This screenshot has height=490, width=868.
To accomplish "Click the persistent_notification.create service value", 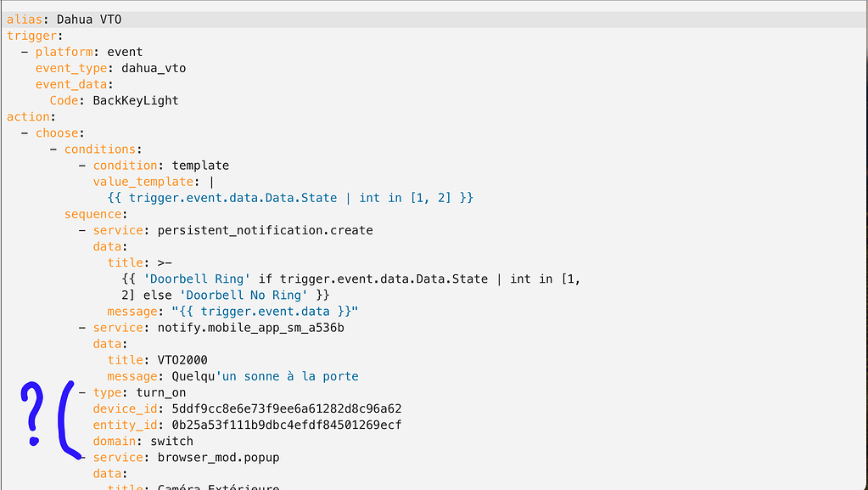I will tap(266, 229).
